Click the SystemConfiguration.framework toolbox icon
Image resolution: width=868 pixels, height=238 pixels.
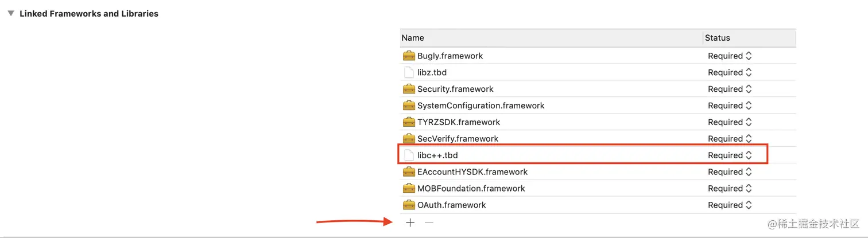(x=409, y=106)
